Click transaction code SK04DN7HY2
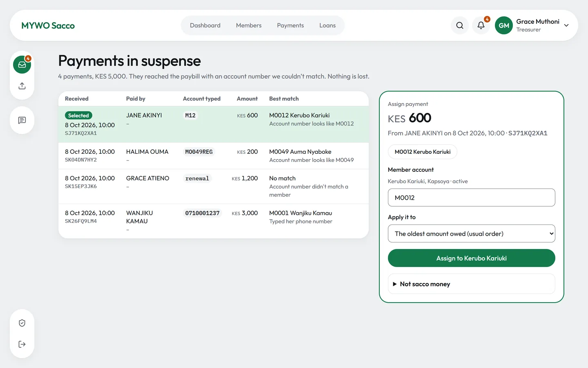The image size is (588, 368). (x=81, y=160)
